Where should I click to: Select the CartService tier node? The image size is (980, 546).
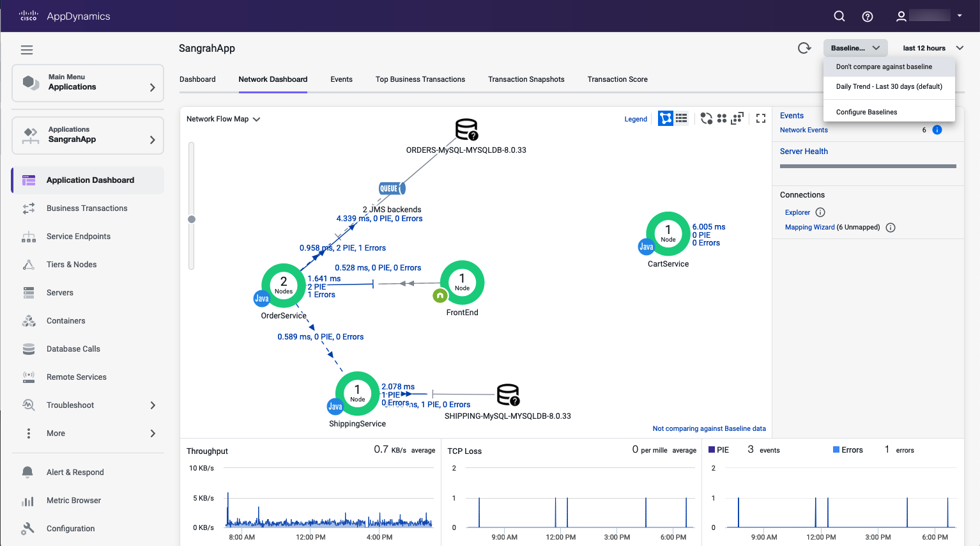coord(668,233)
